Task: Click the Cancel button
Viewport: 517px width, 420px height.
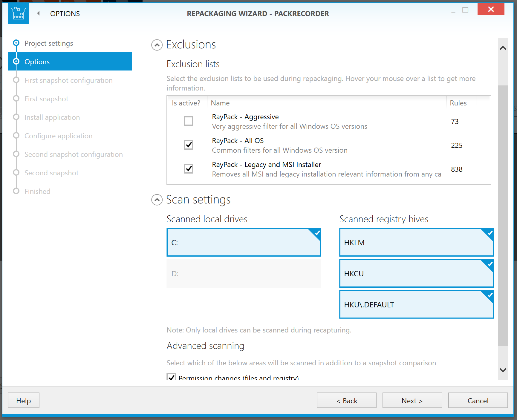Action: click(478, 400)
